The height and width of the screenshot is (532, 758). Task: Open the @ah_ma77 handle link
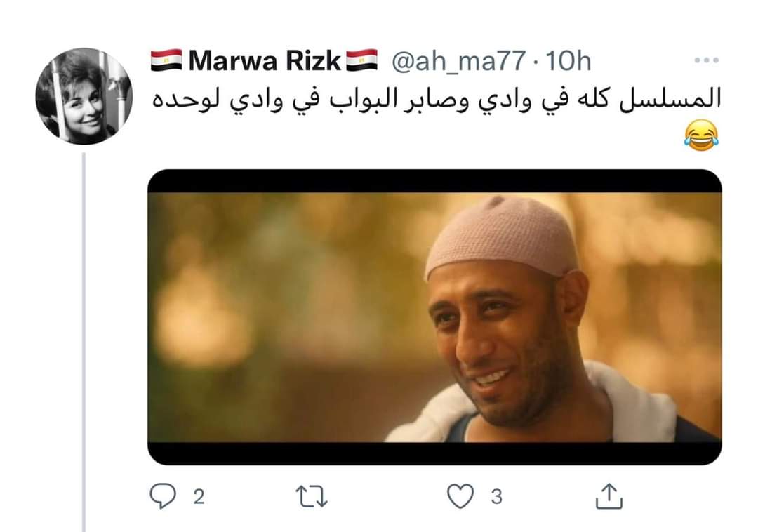(x=458, y=61)
